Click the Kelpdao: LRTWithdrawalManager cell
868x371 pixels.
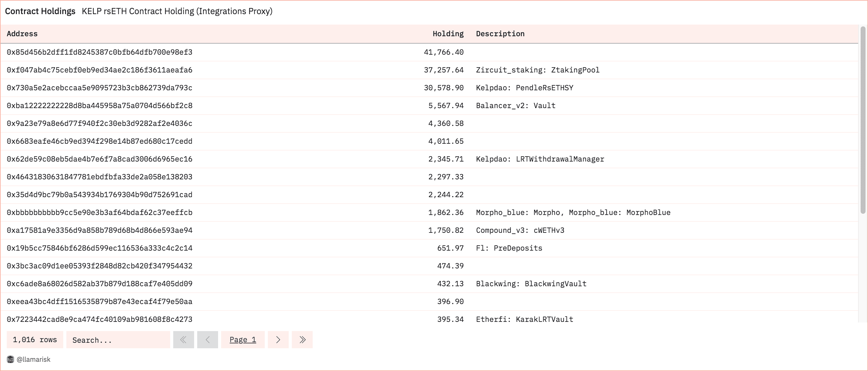click(x=540, y=159)
